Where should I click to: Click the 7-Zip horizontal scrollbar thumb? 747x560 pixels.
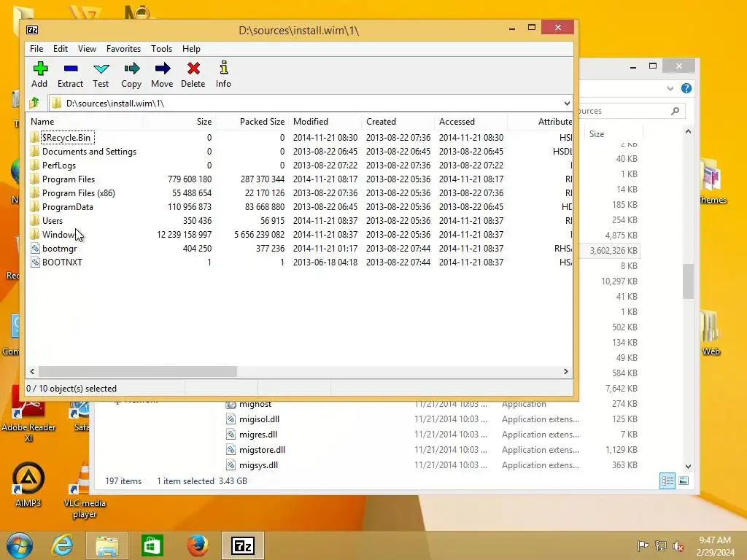click(137, 371)
